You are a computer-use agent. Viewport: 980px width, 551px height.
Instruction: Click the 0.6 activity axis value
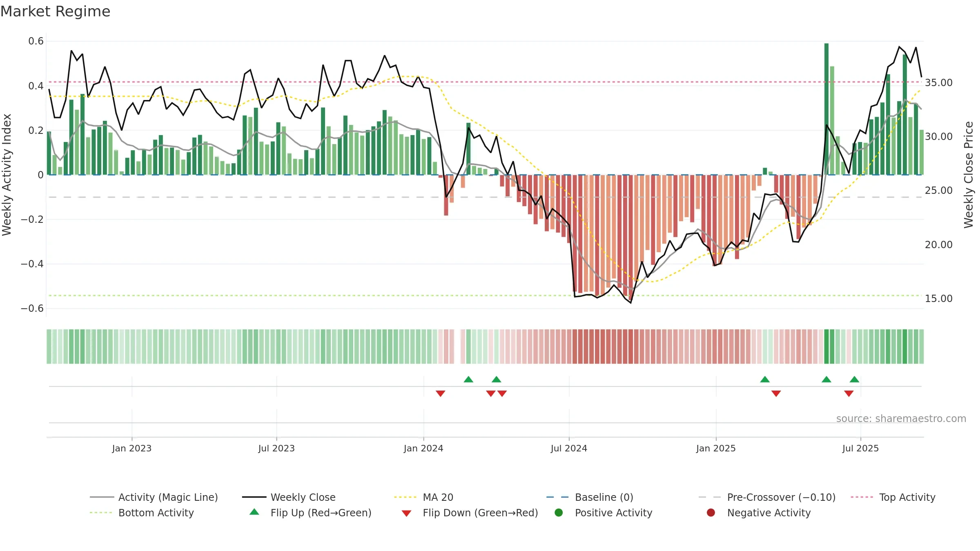pos(36,41)
